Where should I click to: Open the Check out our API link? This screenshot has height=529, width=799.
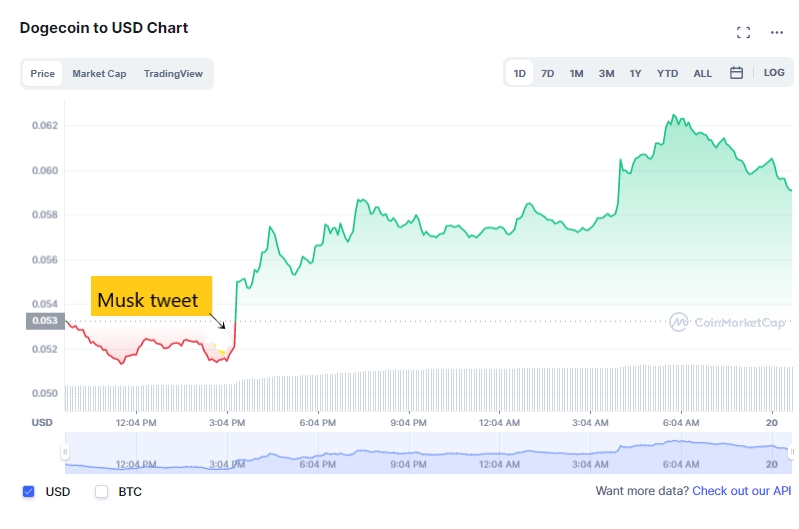(x=741, y=491)
